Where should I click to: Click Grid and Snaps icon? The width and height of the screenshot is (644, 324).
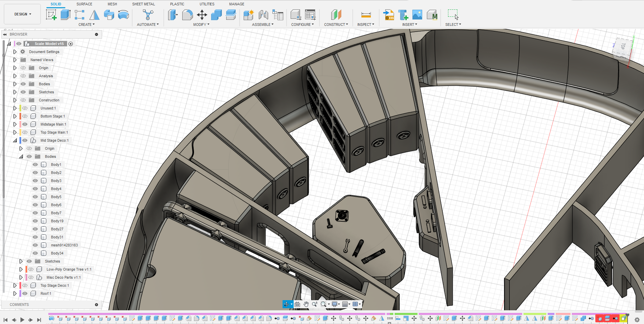[345, 304]
